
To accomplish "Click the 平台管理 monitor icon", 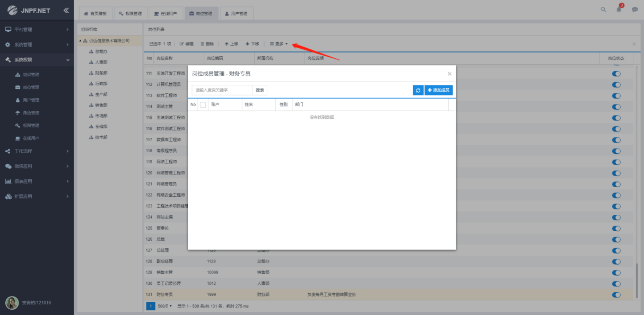I will point(8,29).
